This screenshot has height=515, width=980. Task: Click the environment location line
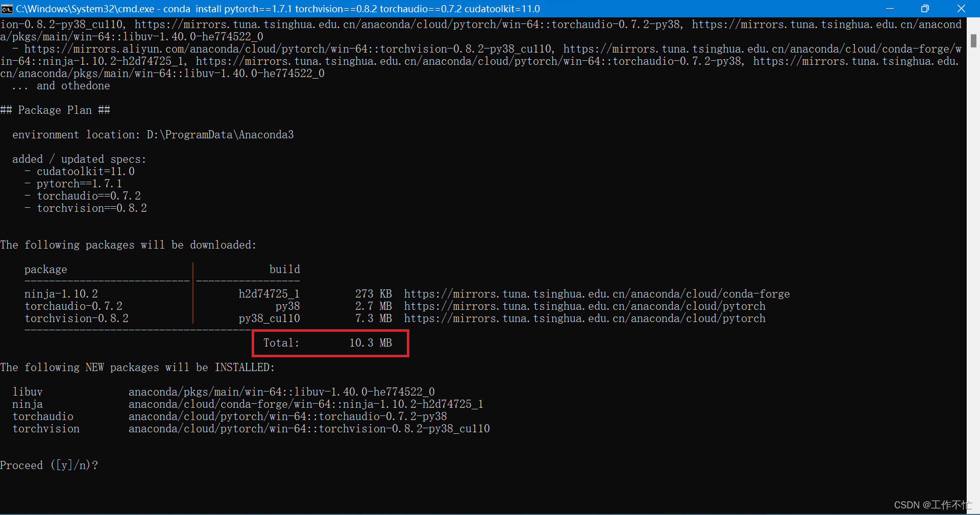click(153, 135)
